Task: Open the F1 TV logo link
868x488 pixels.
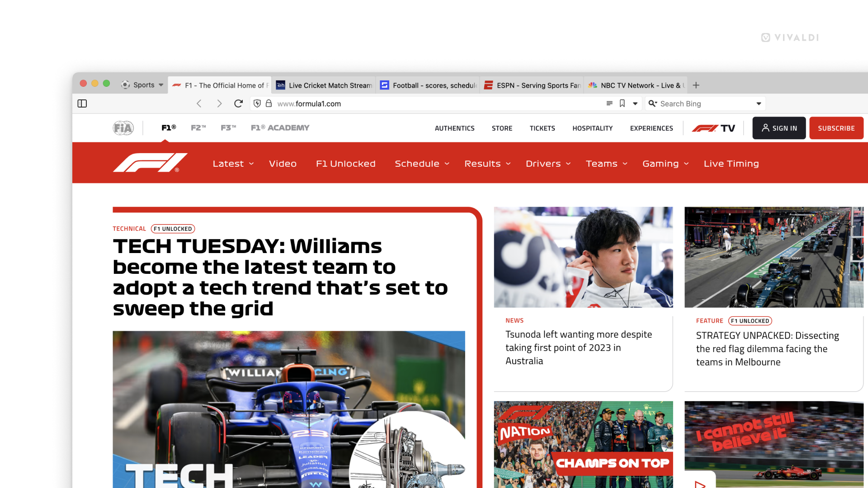Action: point(713,128)
